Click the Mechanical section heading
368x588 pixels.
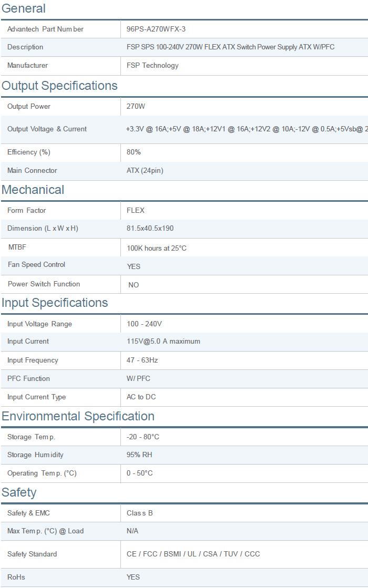33,190
